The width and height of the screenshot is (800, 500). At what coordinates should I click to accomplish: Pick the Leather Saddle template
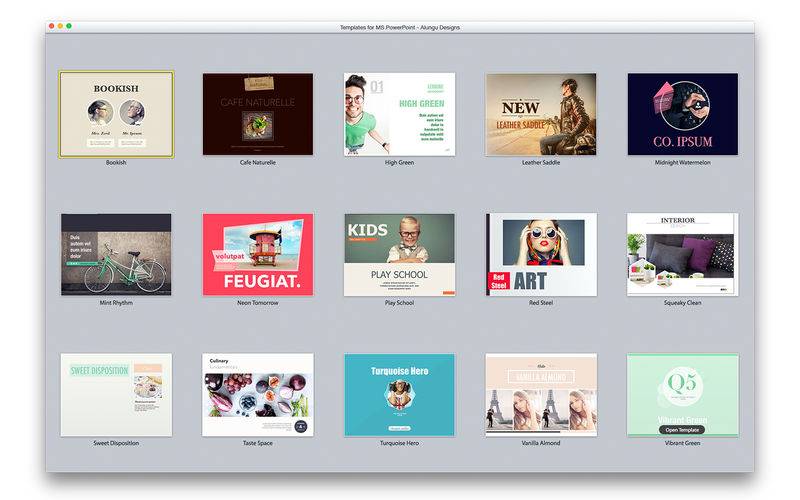coord(541,114)
